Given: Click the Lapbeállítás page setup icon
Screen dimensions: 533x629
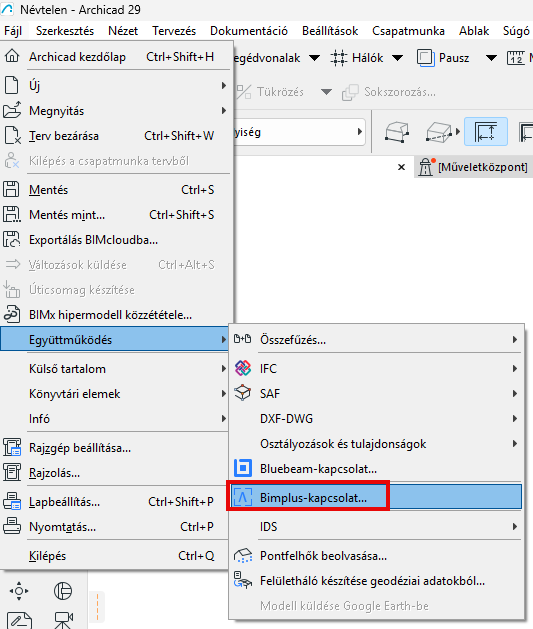Looking at the screenshot, I should (12, 501).
